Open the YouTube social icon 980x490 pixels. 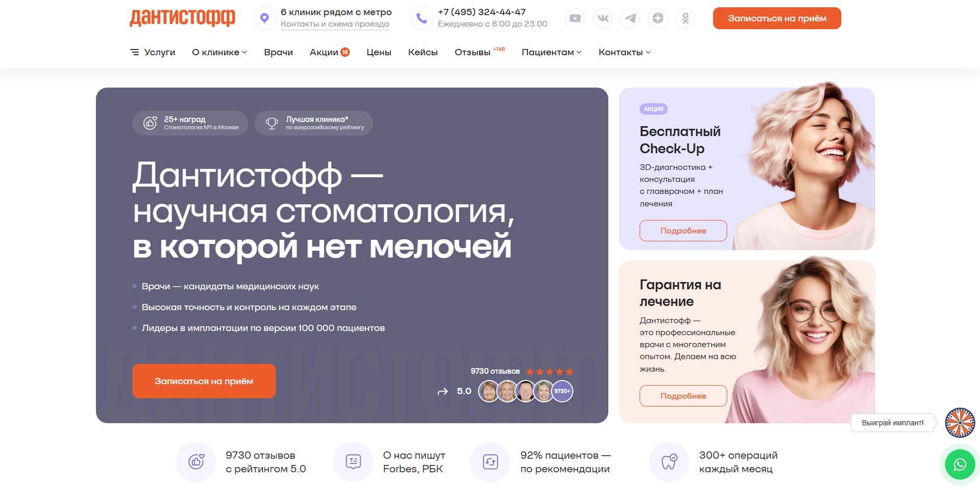pos(575,18)
